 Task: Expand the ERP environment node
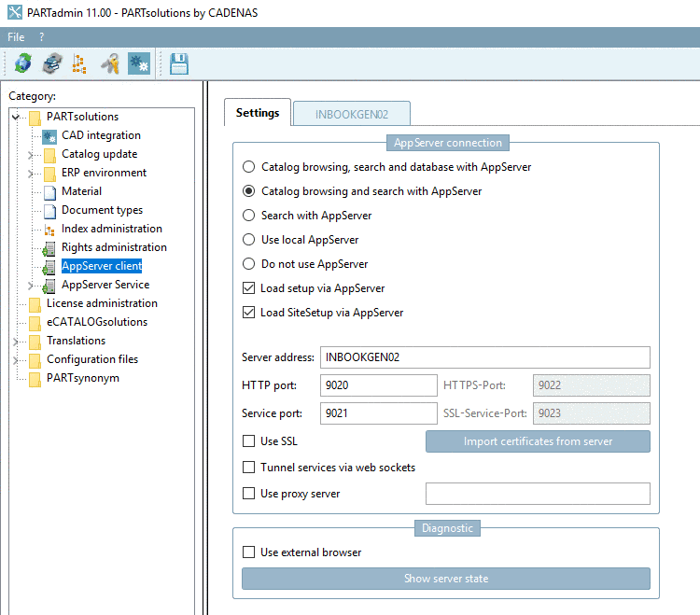pyautogui.click(x=31, y=174)
